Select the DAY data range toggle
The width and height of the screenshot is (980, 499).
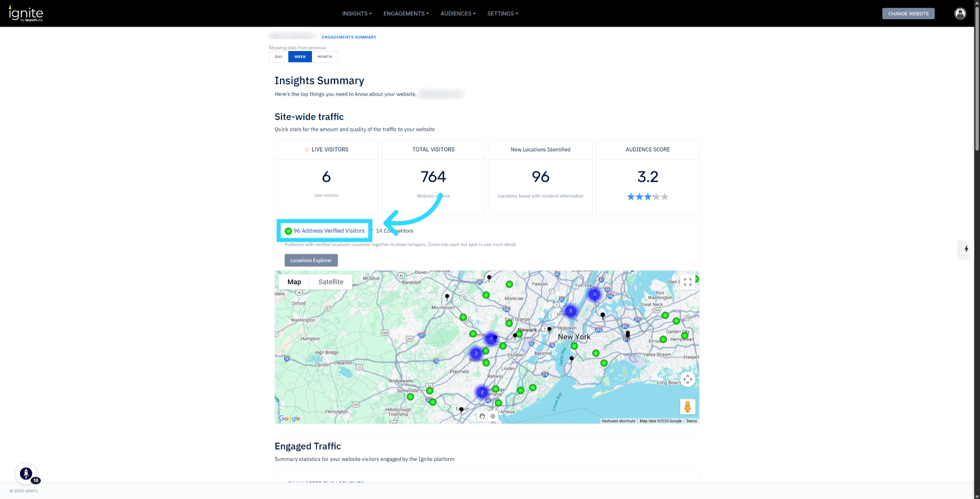[278, 57]
